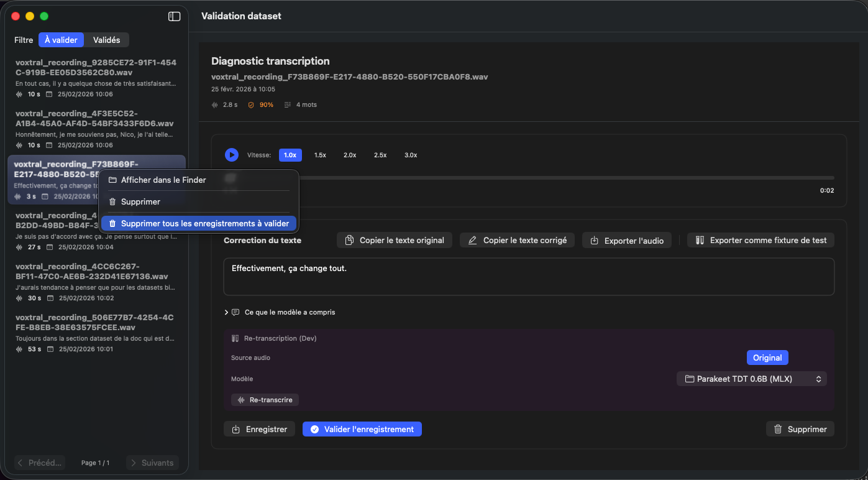The width and height of the screenshot is (868, 480).
Task: Select Supprimer tous les enregistrements à valider
Action: (x=199, y=223)
